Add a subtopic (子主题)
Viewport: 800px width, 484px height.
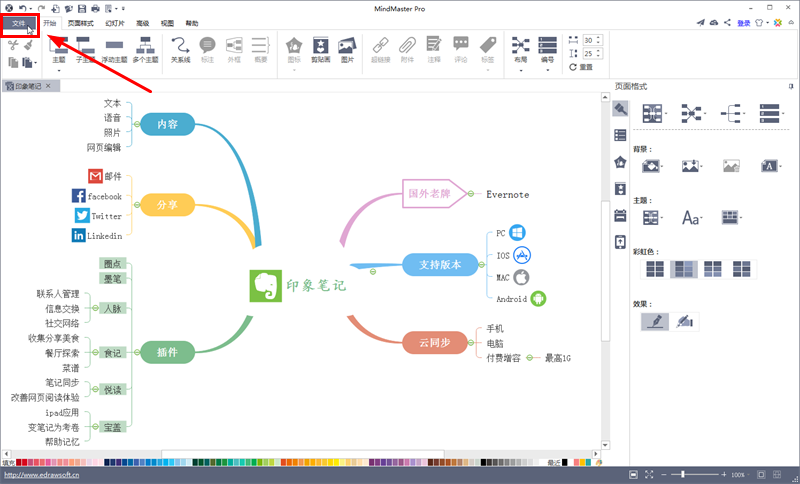pyautogui.click(x=85, y=50)
